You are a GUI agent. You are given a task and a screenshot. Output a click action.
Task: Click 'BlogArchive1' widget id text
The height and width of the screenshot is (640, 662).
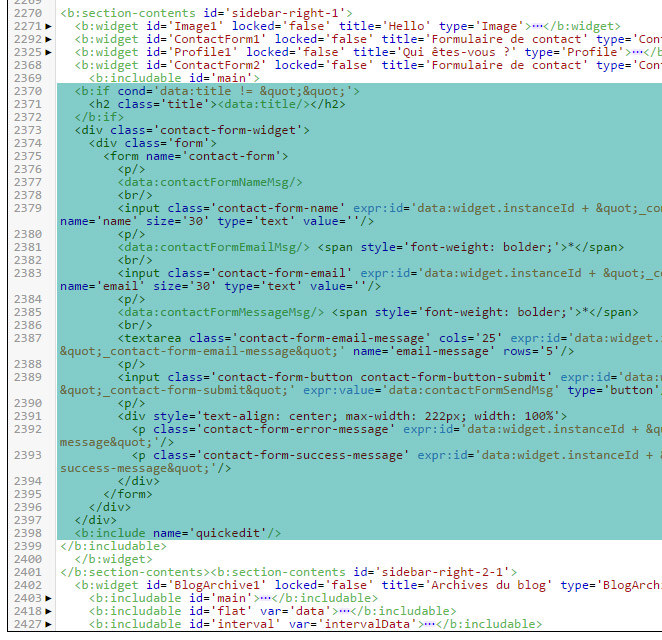coord(219,586)
